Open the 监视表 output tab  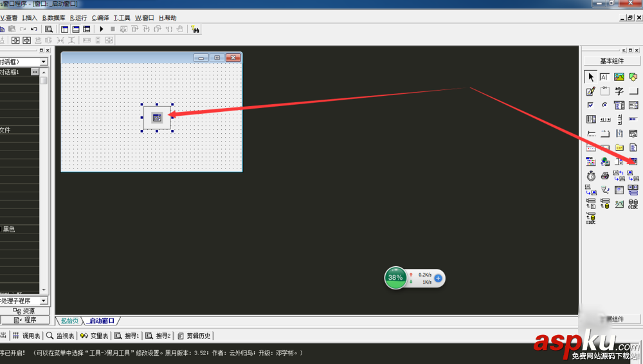point(60,336)
